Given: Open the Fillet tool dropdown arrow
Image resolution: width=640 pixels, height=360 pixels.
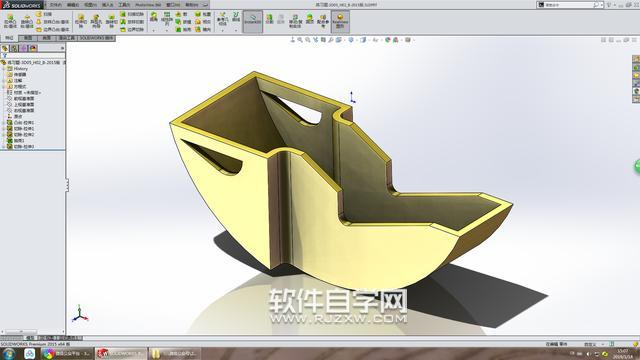Looking at the screenshot, I should click(x=153, y=30).
